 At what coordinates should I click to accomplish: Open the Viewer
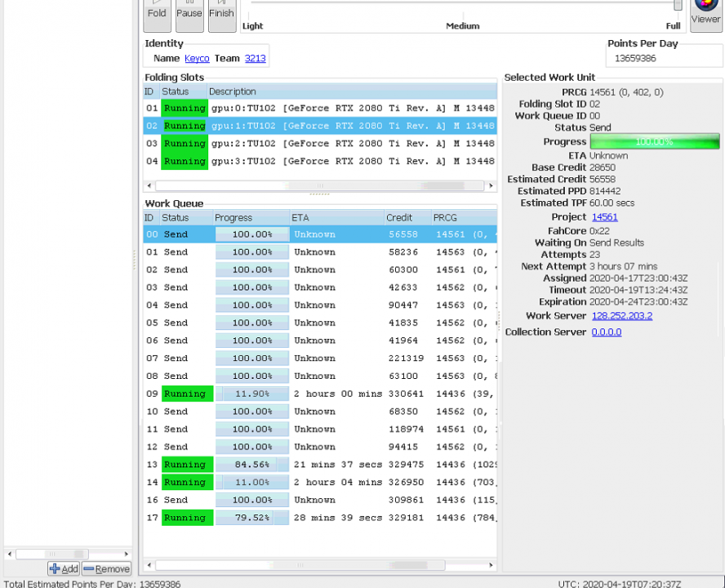pos(705,14)
